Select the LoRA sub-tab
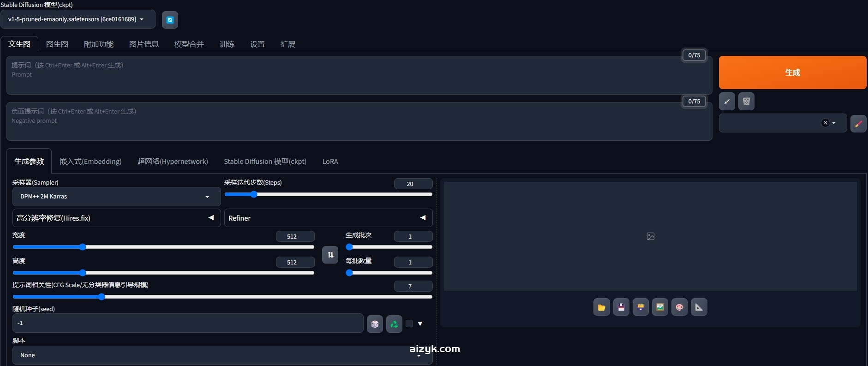The width and height of the screenshot is (868, 366). tap(330, 161)
